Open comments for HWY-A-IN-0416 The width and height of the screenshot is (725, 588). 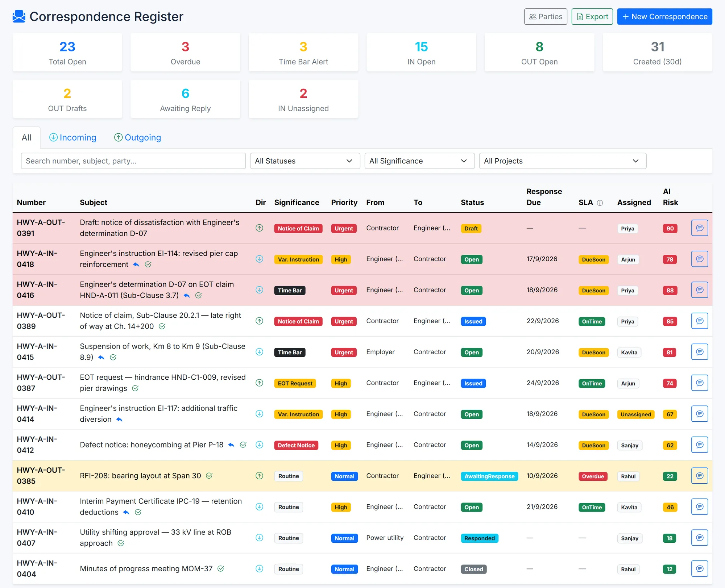pyautogui.click(x=699, y=290)
